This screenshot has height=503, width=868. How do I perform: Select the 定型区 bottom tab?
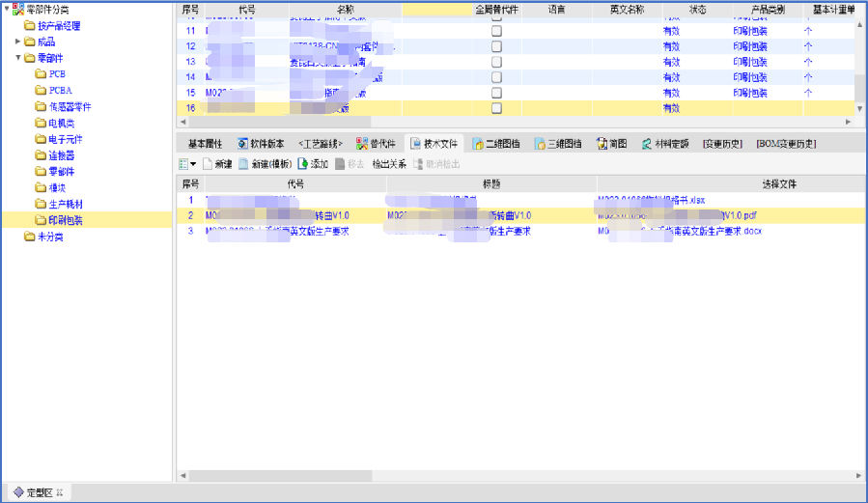tap(39, 492)
